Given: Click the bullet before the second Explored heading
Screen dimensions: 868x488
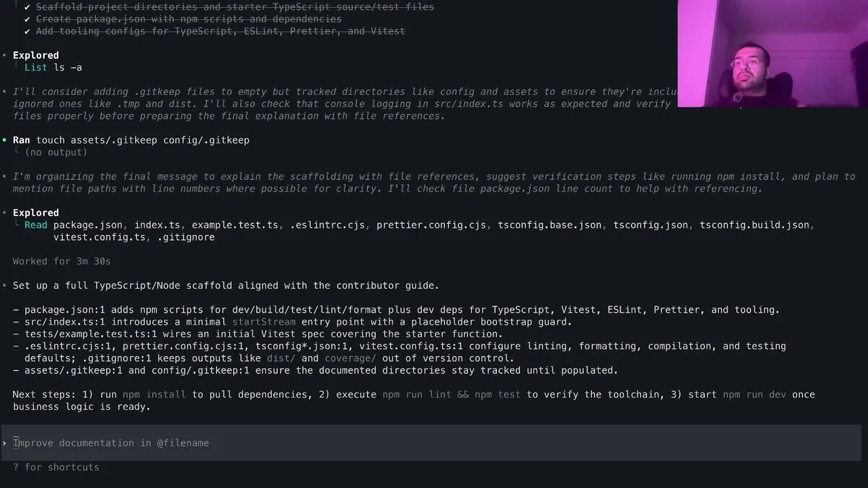Looking at the screenshot, I should click(x=5, y=213).
